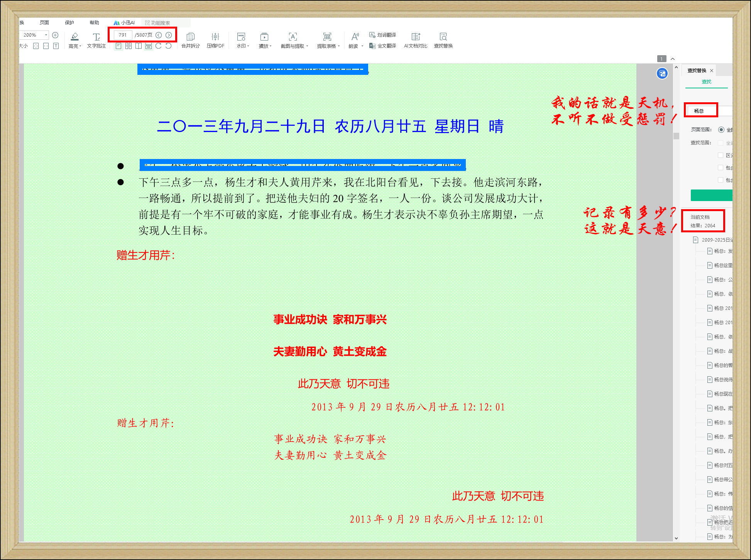Click the floating convert-to-Word icon
This screenshot has height=560, width=751.
[x=662, y=73]
